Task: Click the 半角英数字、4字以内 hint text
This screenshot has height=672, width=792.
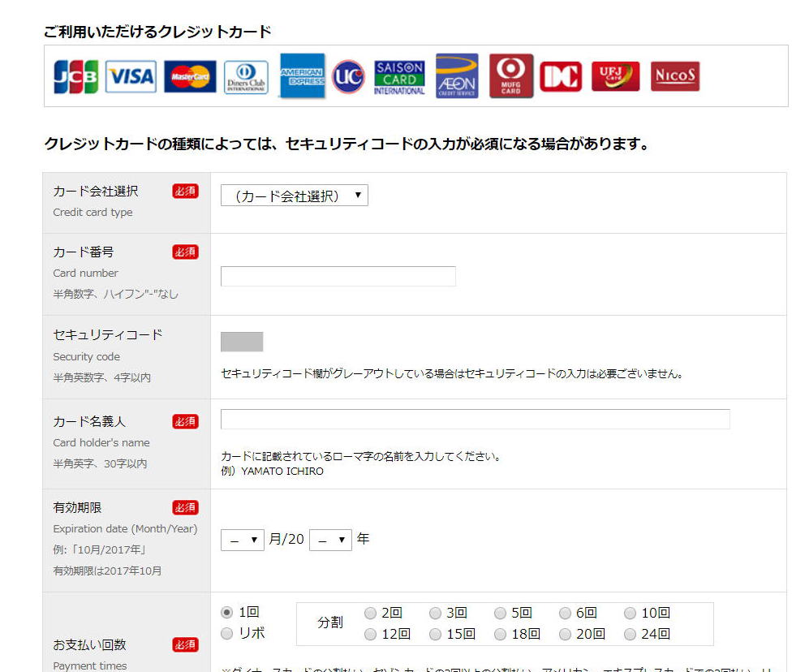Action: coord(102,377)
